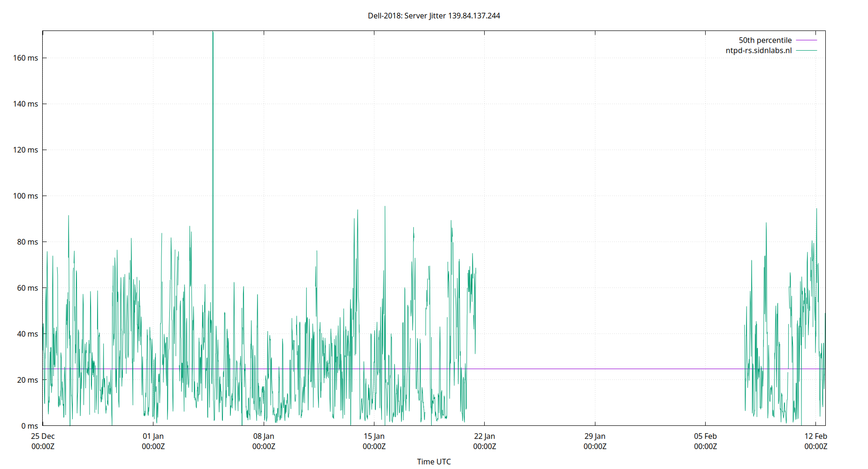868x469 pixels.
Task: Select the 05 Feb axis label
Action: [706, 436]
